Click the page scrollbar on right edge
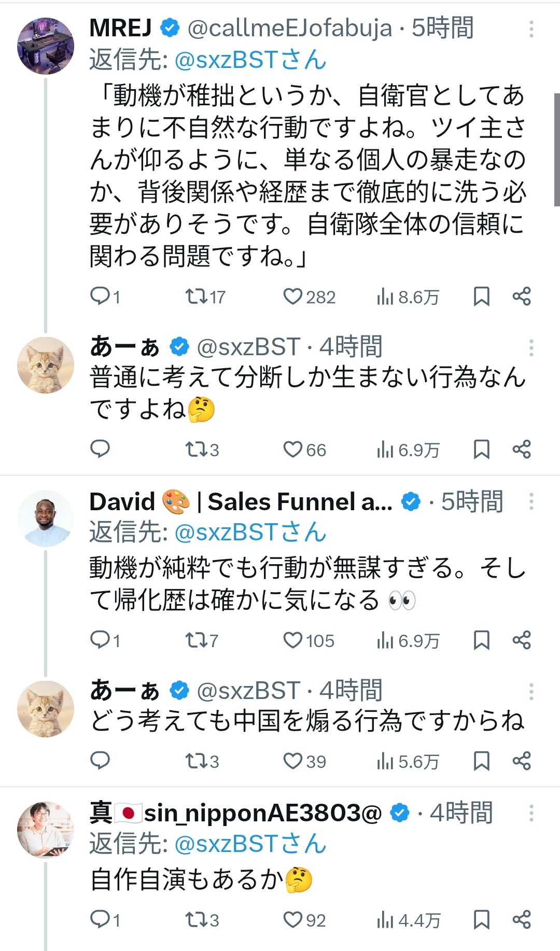Screen dimensions: 560x951 pos(557,149)
